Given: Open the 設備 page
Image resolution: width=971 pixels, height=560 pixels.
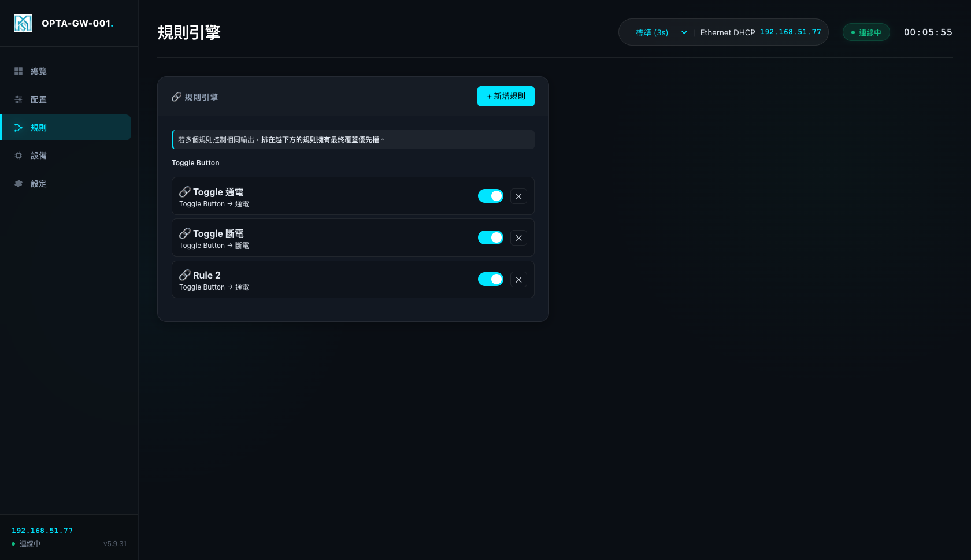Looking at the screenshot, I should 66,155.
